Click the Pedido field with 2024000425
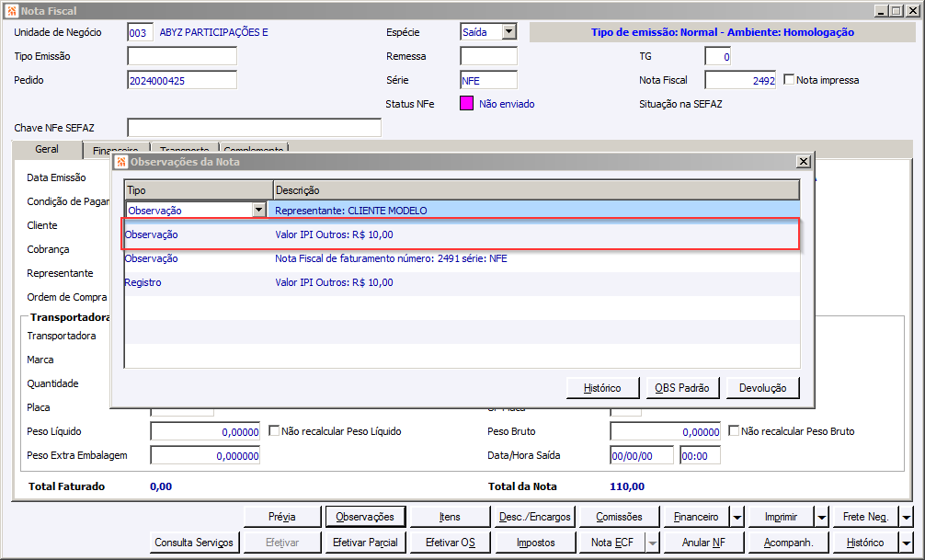This screenshot has width=925, height=560. 182,80
